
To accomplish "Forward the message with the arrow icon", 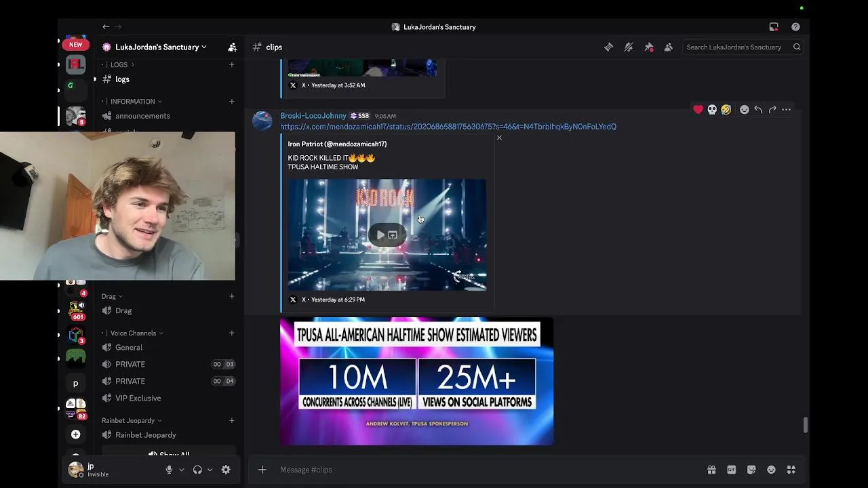I will coord(772,109).
